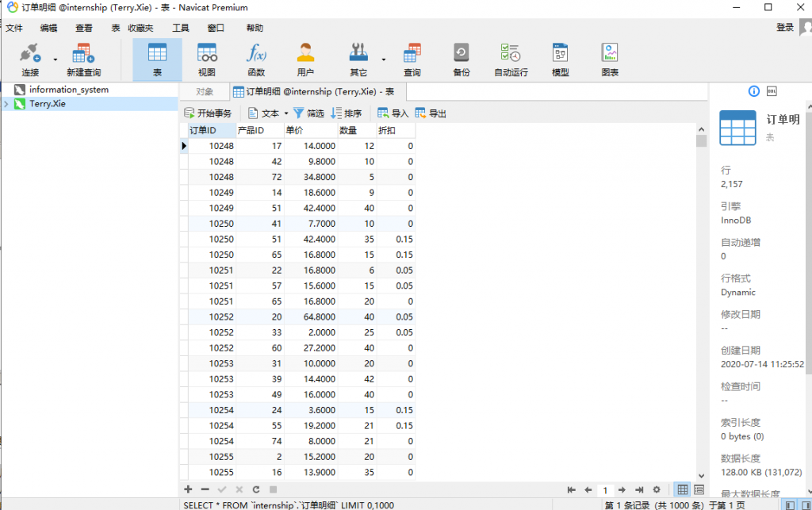Open the 帮助 menu
Image resolution: width=812 pixels, height=510 pixels.
(255, 28)
